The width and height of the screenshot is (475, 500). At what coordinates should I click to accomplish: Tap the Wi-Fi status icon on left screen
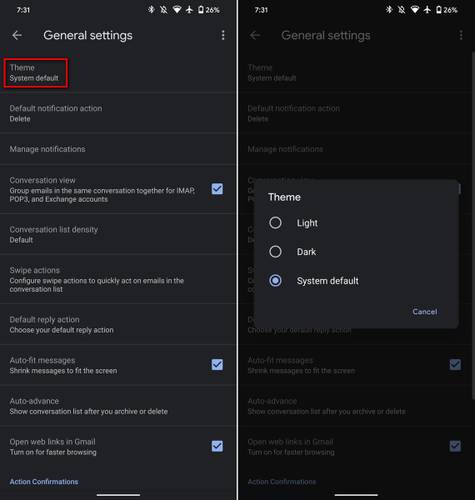tap(177, 10)
